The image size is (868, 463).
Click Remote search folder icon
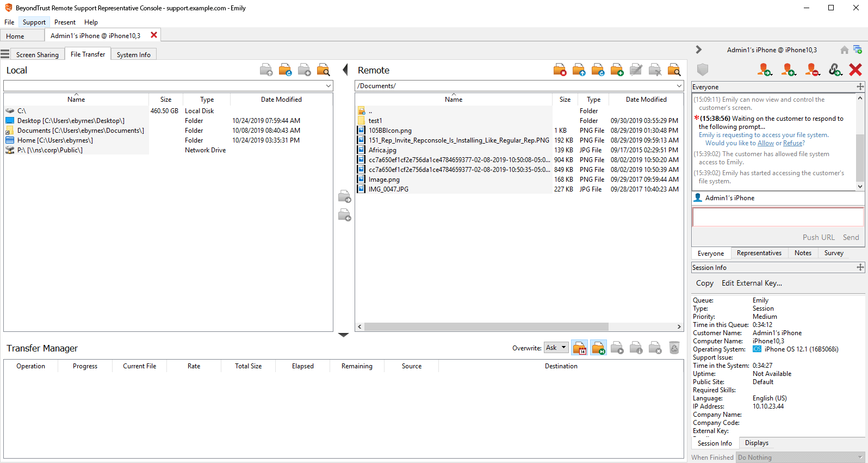coord(674,70)
